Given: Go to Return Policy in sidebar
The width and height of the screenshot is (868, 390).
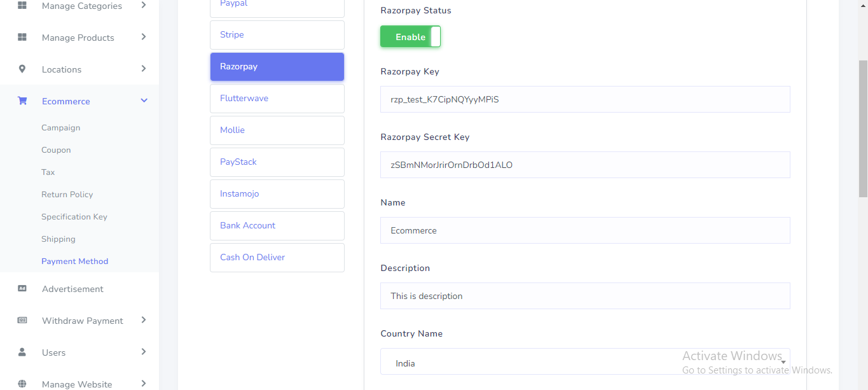Looking at the screenshot, I should coord(67,195).
